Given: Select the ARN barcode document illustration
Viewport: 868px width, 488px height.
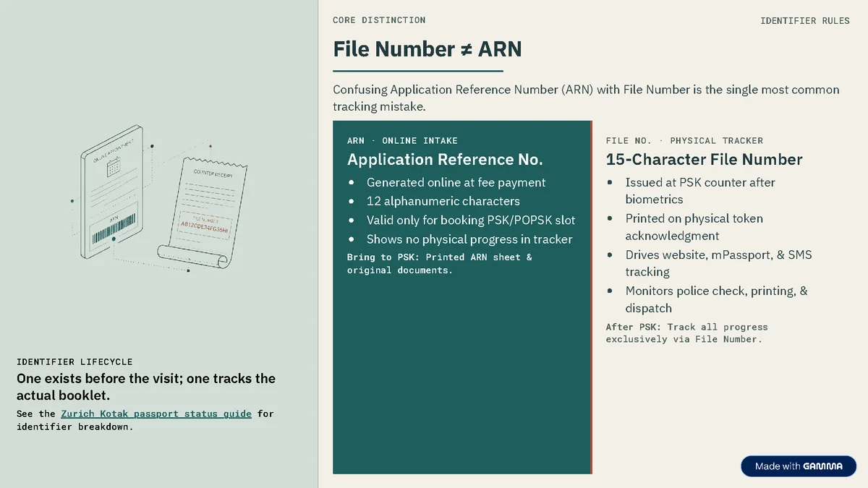Looking at the screenshot, I should coord(112,193).
